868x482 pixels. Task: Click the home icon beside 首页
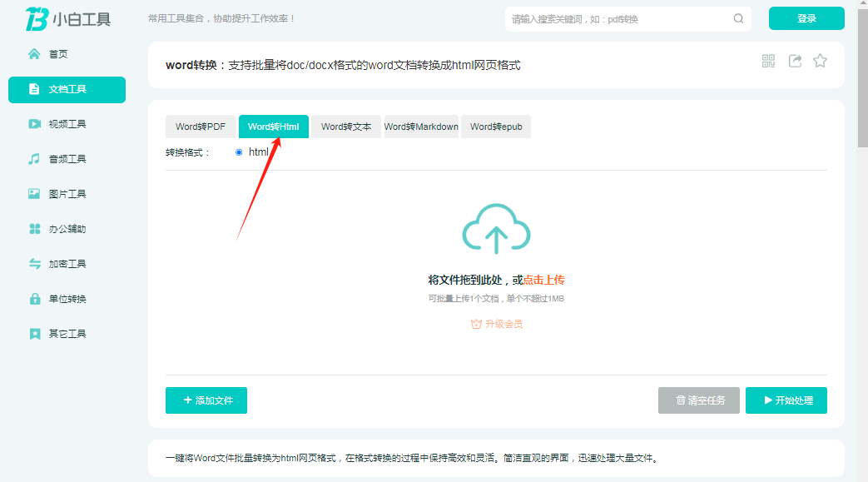coord(34,54)
